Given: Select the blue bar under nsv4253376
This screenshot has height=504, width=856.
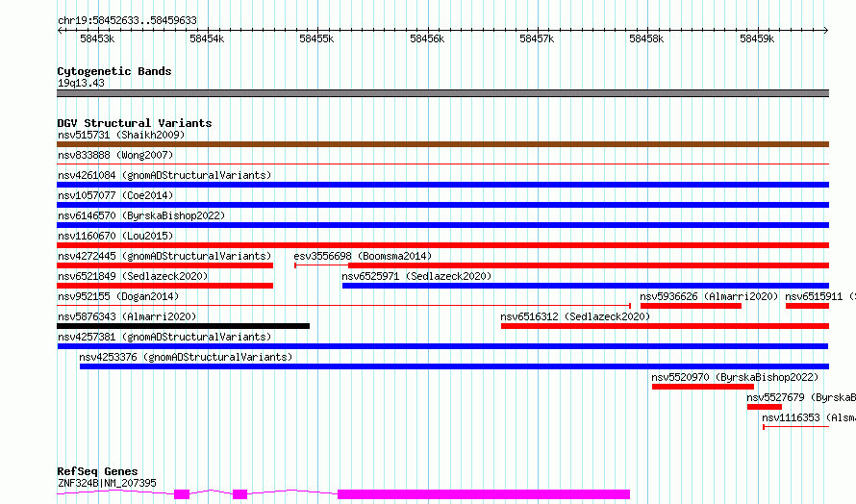Looking at the screenshot, I should pyautogui.click(x=454, y=366).
